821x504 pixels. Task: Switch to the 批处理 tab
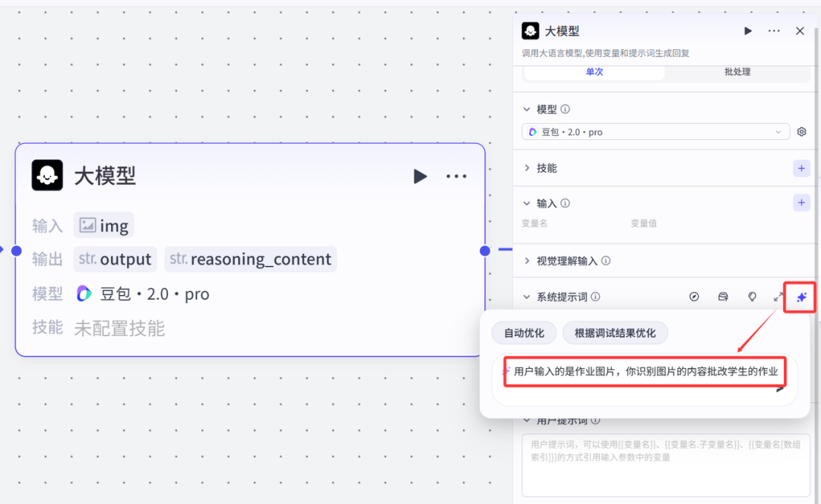737,71
